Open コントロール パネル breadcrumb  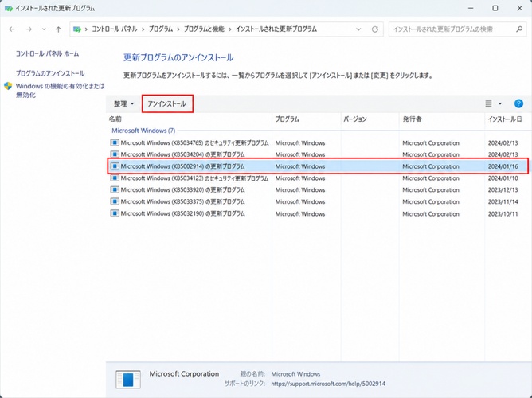pos(115,29)
